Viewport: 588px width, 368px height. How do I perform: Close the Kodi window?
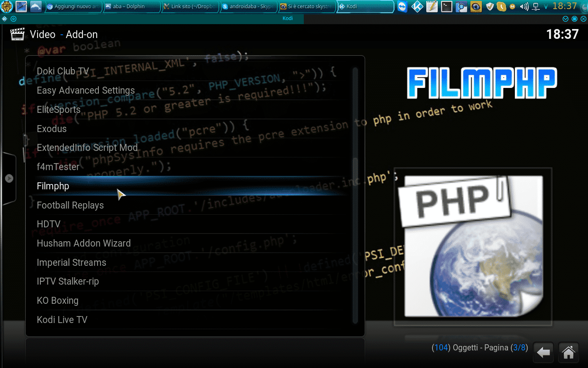pyautogui.click(x=584, y=19)
